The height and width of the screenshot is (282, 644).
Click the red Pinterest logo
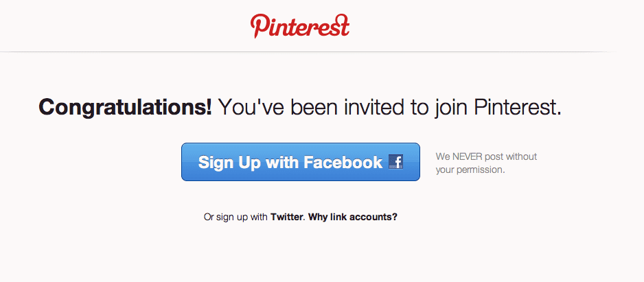tap(300, 26)
